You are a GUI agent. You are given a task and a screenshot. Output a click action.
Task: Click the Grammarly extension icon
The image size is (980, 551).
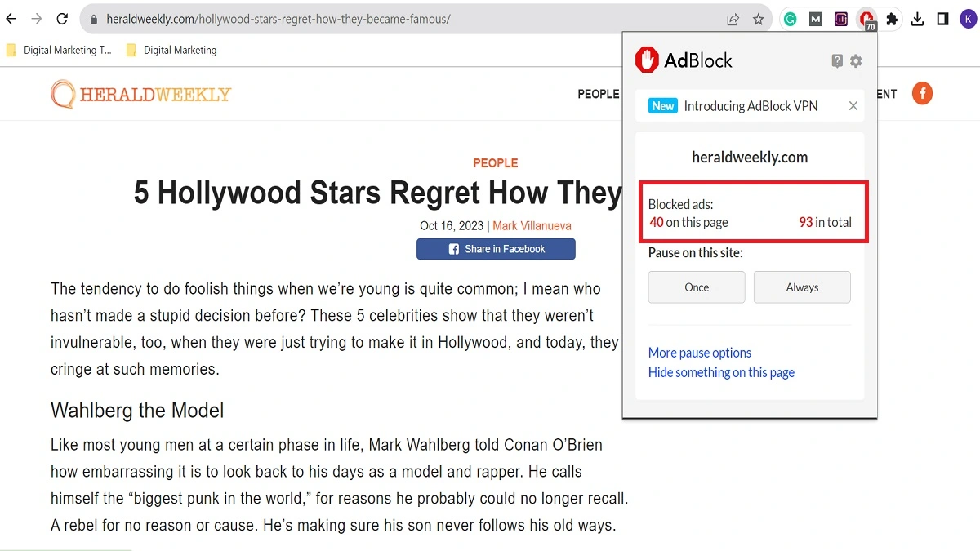coord(790,20)
